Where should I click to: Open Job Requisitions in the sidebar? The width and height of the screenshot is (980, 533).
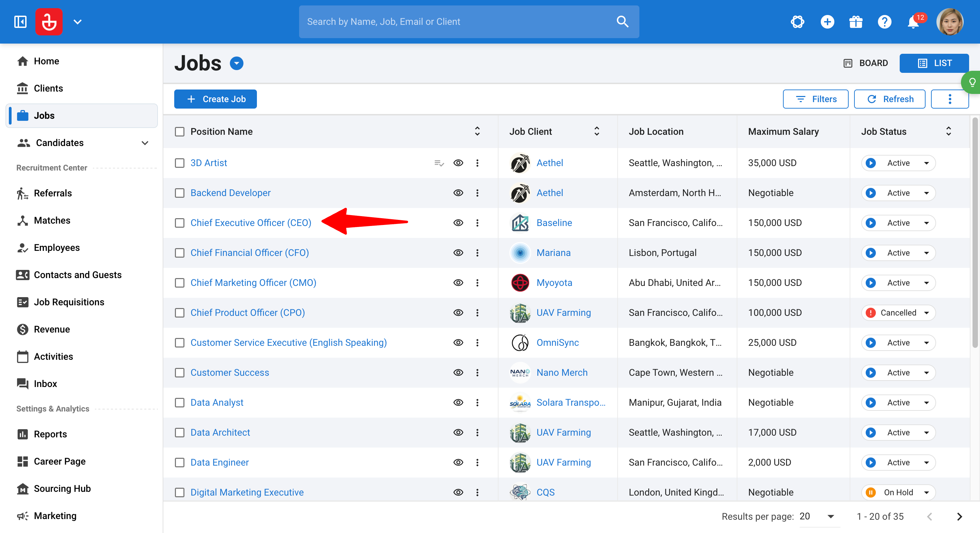tap(69, 302)
